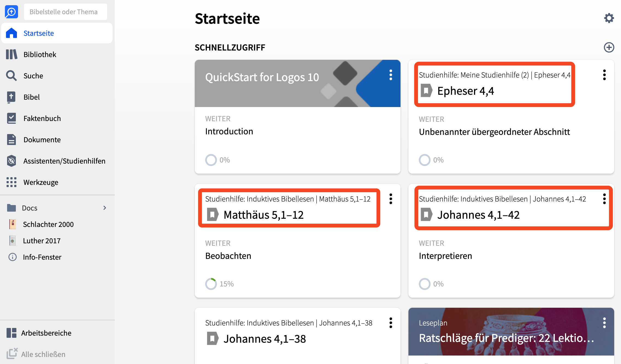The width and height of the screenshot is (621, 364).
Task: Add item to Schnellzugriff with plus
Action: (609, 47)
